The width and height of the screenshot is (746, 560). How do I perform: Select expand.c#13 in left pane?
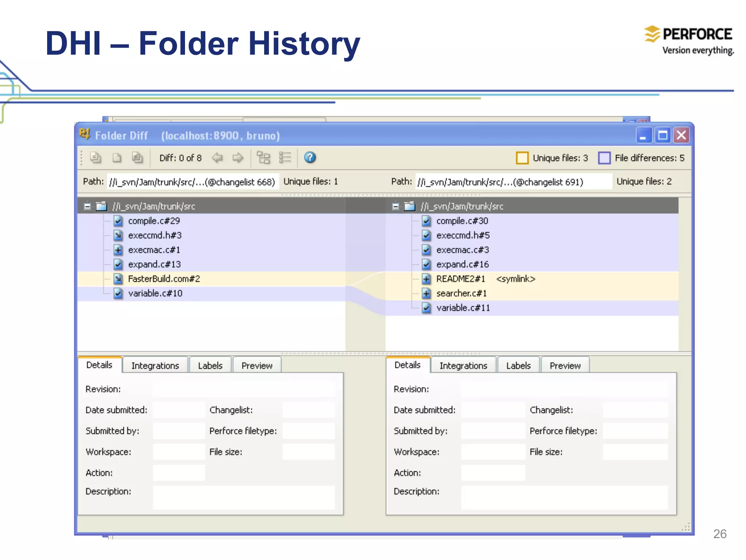pos(154,264)
